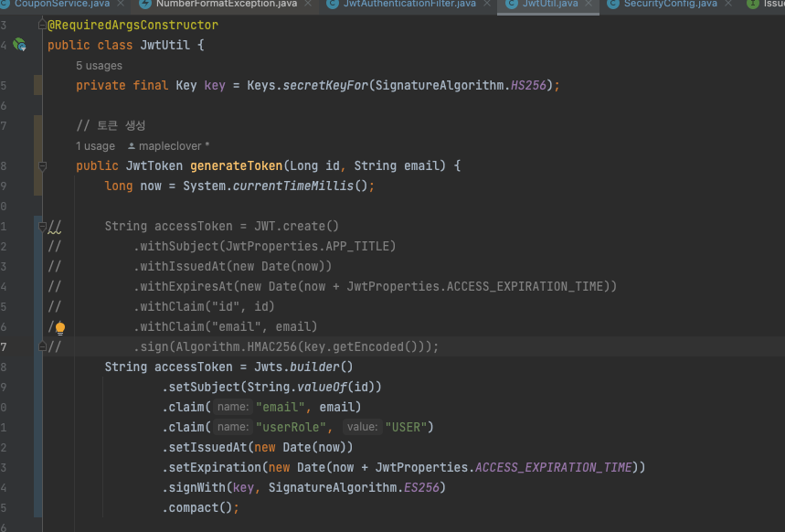This screenshot has height=532, width=785.
Task: Click the .setIssuedAt method call
Action: point(205,447)
